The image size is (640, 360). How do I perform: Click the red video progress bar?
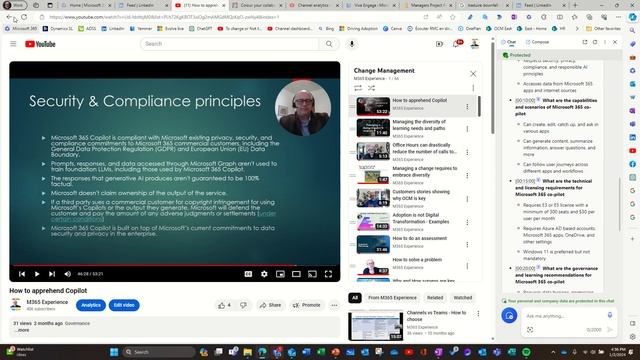[175, 265]
